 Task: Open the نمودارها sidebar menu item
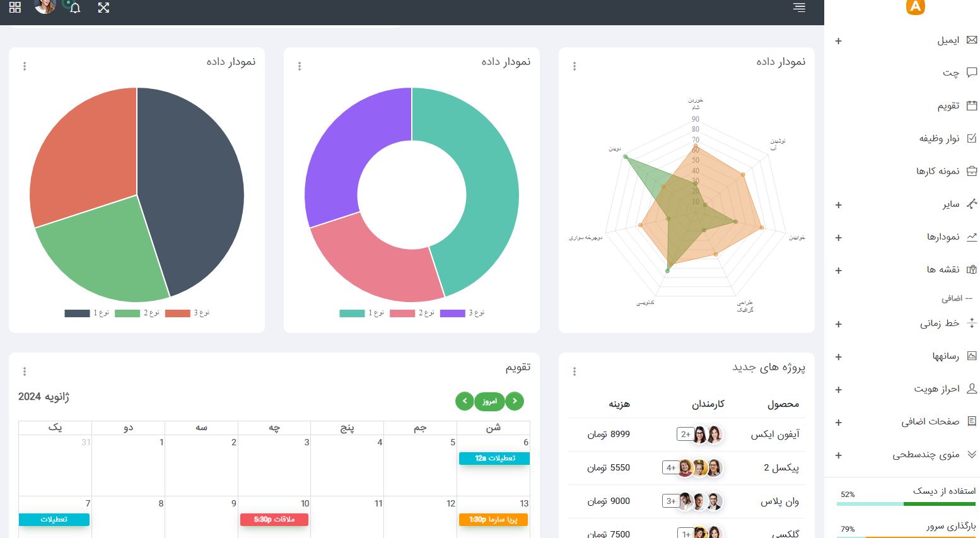tap(943, 237)
